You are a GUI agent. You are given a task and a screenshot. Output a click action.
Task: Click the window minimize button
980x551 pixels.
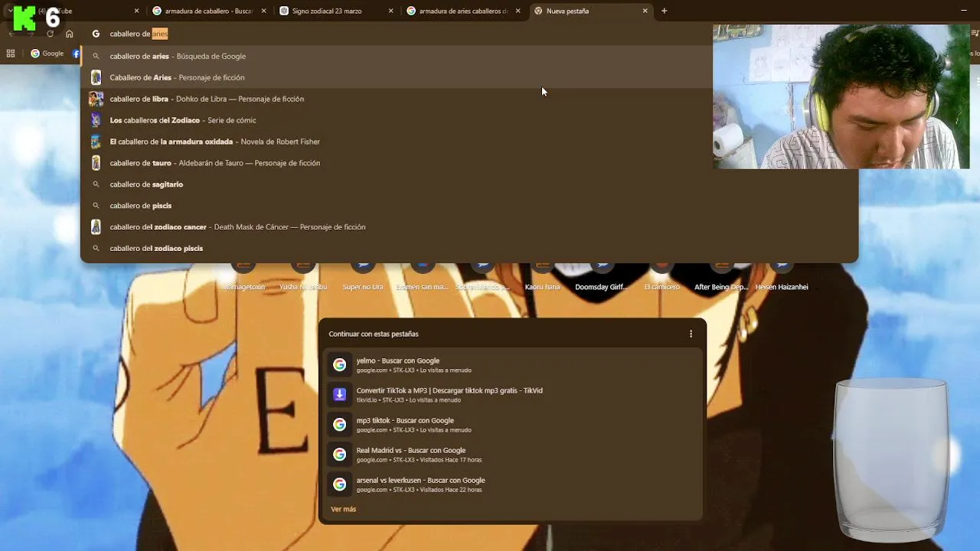[964, 11]
